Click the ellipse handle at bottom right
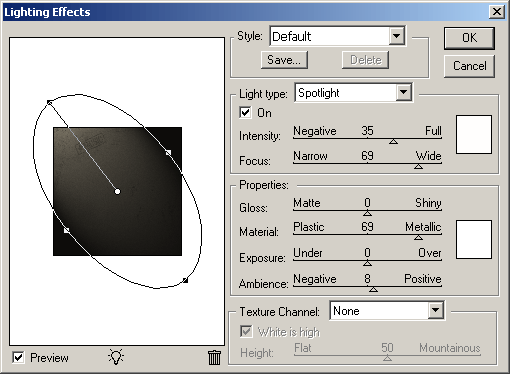 pyautogui.click(x=185, y=281)
